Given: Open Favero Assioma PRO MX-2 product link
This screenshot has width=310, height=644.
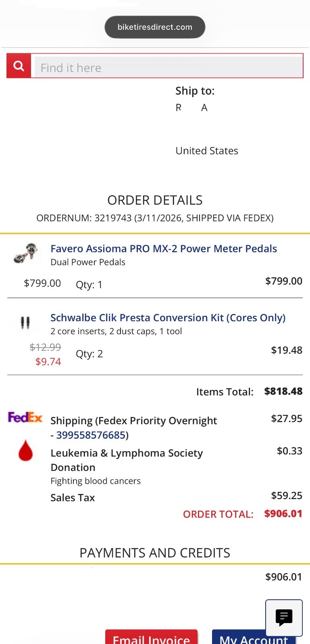Looking at the screenshot, I should point(164,249).
